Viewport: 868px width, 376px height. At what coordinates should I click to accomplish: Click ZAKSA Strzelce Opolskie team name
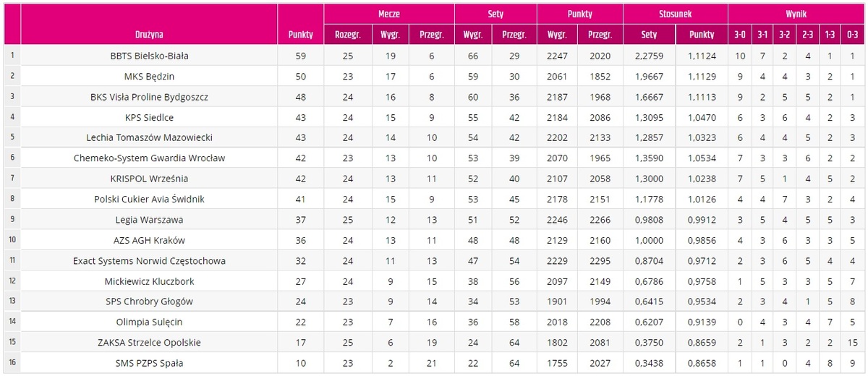[149, 343]
